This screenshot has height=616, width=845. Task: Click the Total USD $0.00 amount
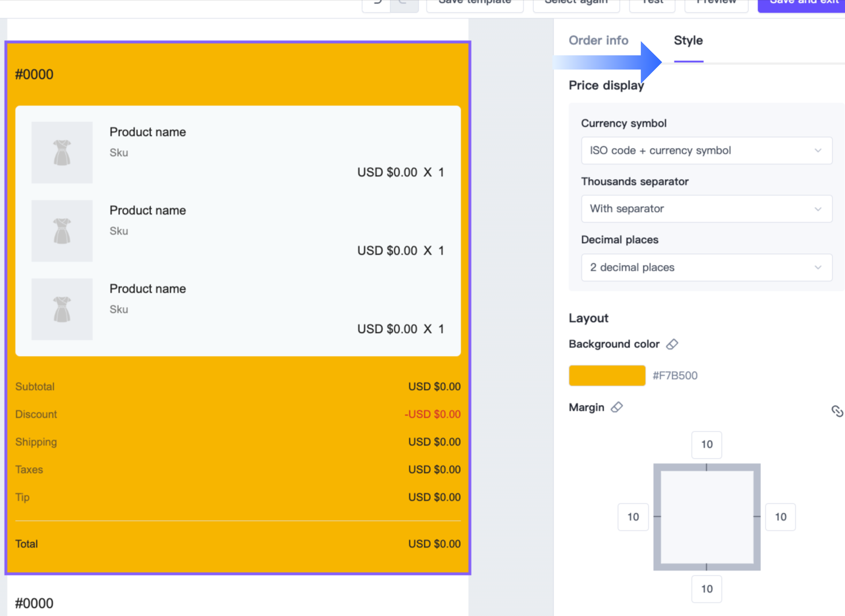434,544
